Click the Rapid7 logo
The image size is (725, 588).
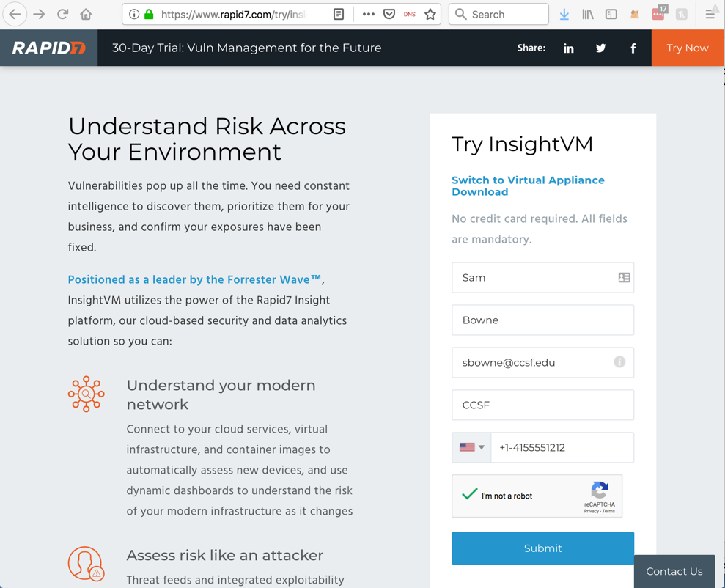click(48, 48)
